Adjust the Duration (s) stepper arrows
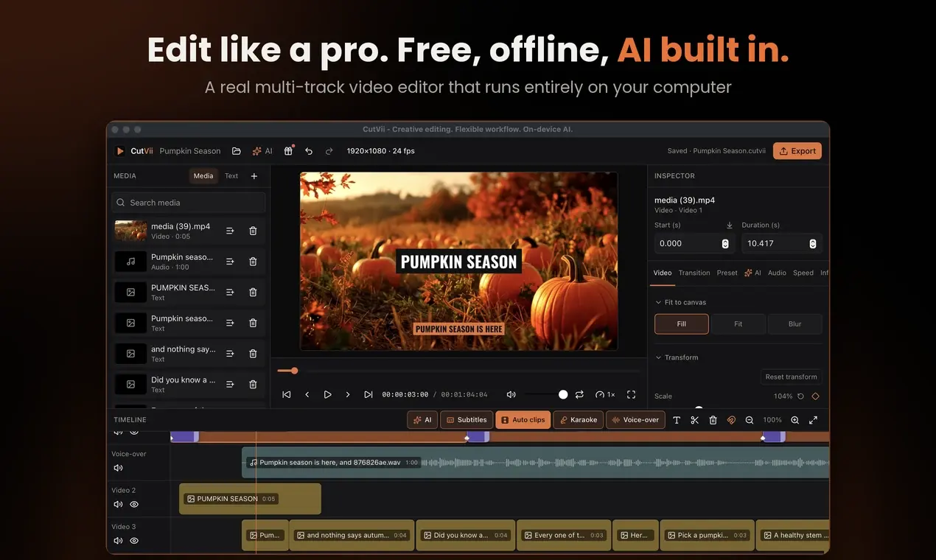 [x=813, y=244]
